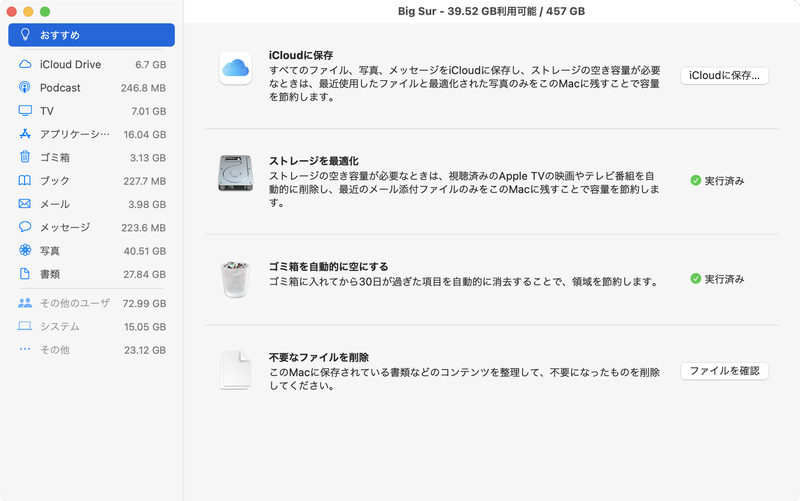Open the ゴミ箱 sidebar category
This screenshot has width=800, height=501.
click(92, 158)
